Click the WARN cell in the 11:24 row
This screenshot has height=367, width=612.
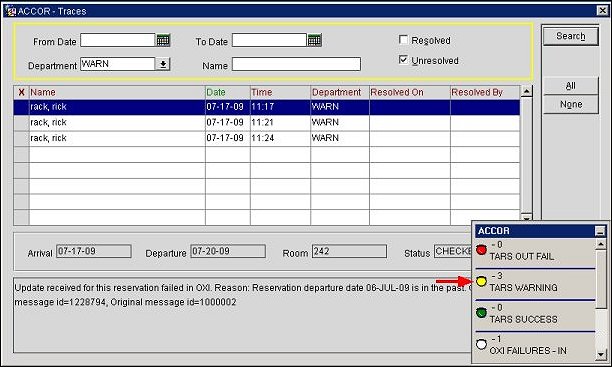pos(340,138)
